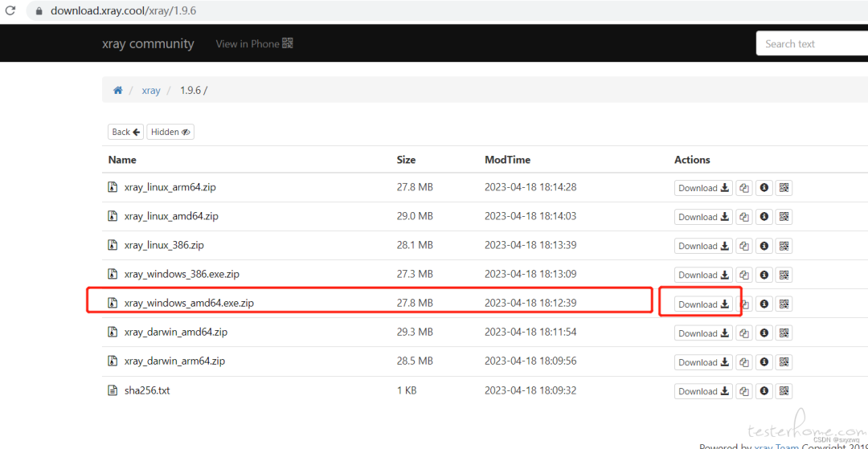Open xray_linux_386.zip file link
The width and height of the screenshot is (868, 449).
(165, 245)
